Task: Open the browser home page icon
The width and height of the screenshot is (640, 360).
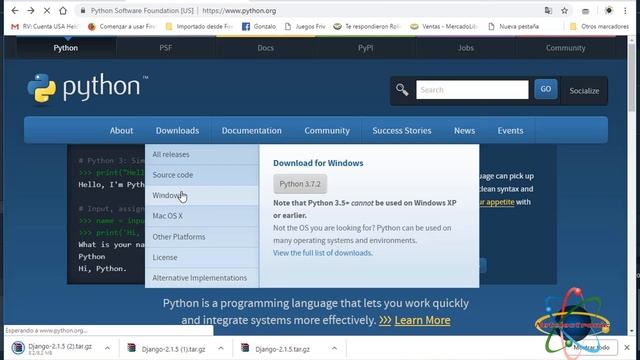Action: [63, 11]
